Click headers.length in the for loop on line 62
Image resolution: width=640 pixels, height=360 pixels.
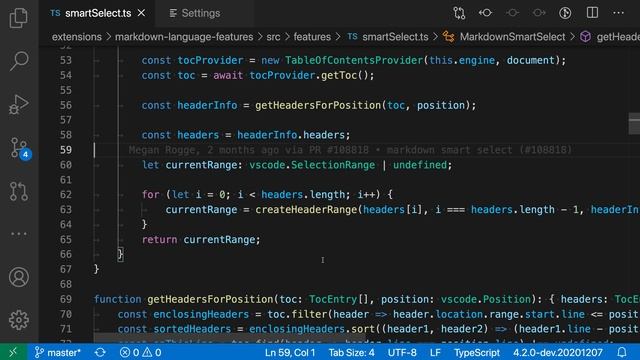click(x=305, y=195)
